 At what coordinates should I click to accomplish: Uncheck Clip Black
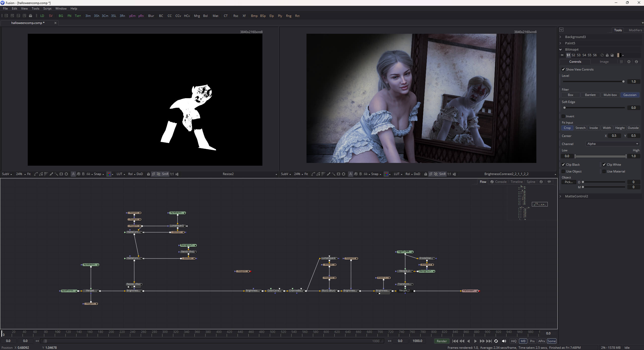point(563,165)
